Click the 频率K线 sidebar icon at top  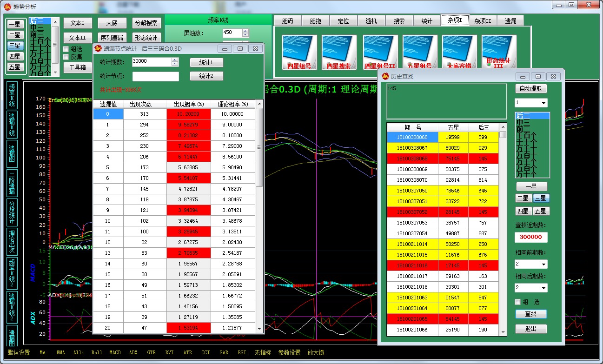(12, 96)
